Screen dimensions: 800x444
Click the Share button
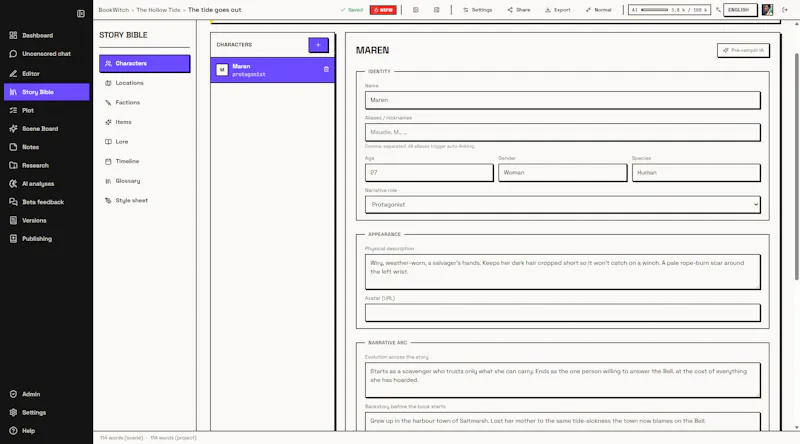(x=518, y=10)
